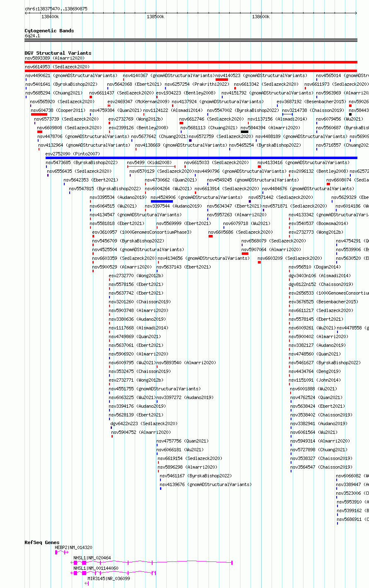The image size is (369, 588).
Task: Select the NHSL1|NM_020464 gene model
Action: pyautogui.click(x=152, y=562)
